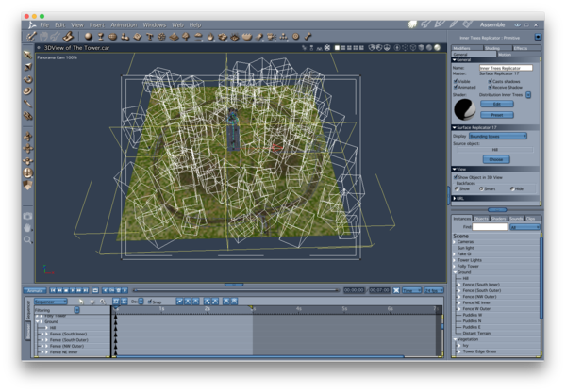Select the hand pan tool

pos(27,227)
